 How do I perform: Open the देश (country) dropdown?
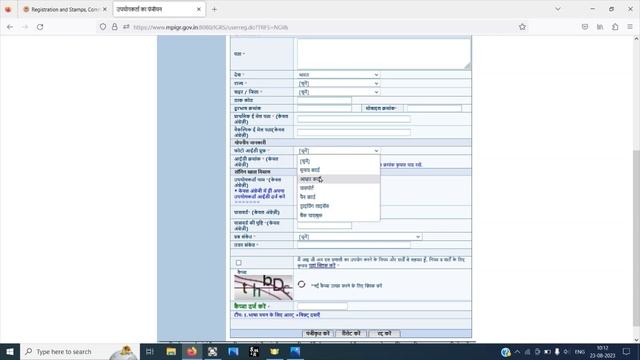[338, 75]
